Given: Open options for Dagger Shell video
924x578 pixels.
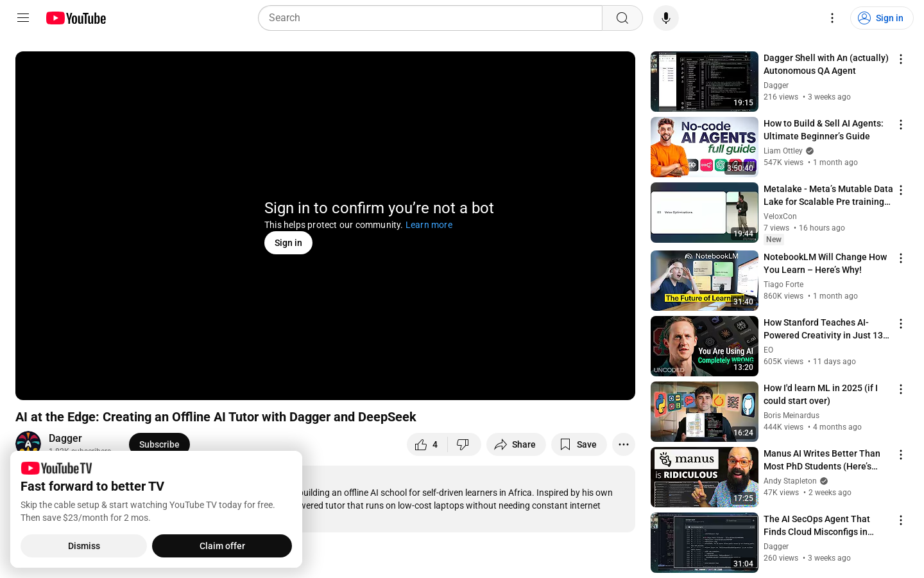Looking at the screenshot, I should [x=901, y=59].
